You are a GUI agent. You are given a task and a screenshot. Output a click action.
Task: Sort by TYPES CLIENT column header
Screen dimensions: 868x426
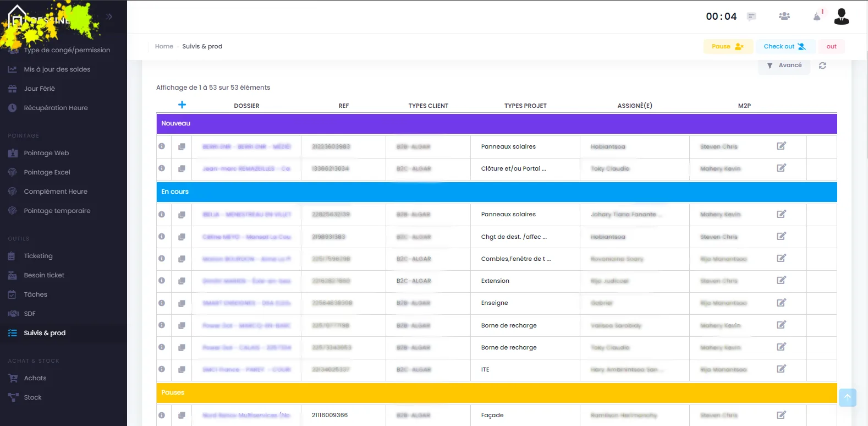(428, 106)
